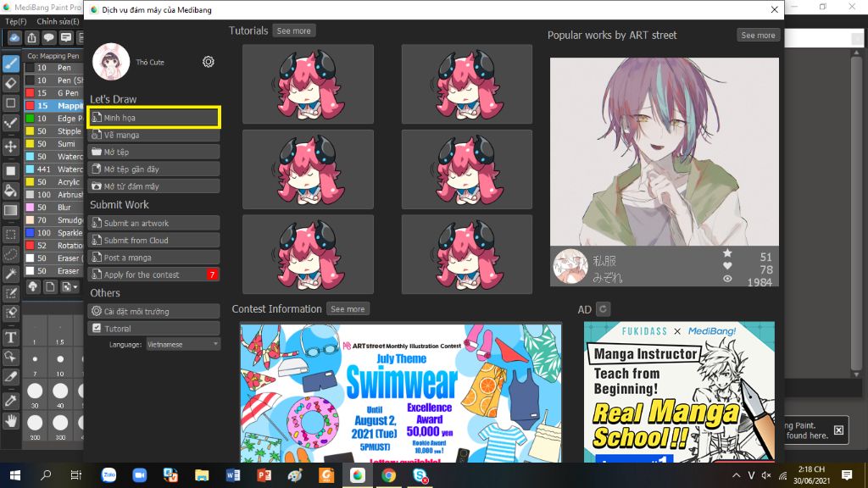Viewport: 868px width, 488px height.
Task: Select the Text tool
Action: point(10,337)
